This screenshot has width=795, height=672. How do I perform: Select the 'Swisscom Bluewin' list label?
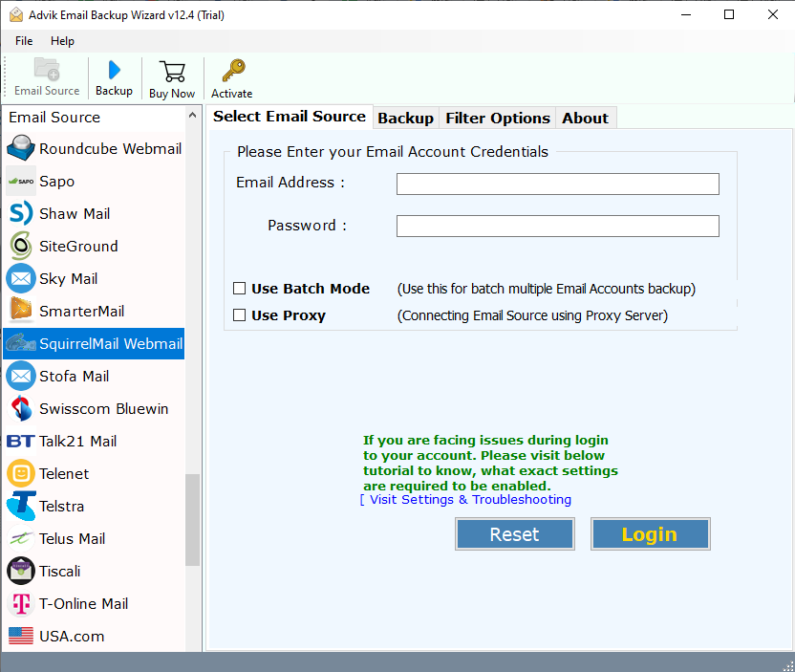coord(104,408)
